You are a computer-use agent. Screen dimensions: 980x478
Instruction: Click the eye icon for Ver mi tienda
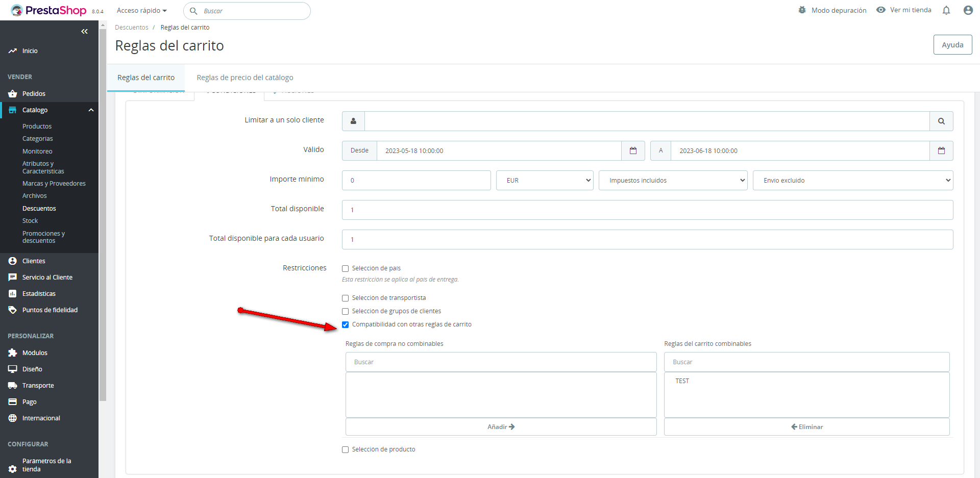coord(881,10)
